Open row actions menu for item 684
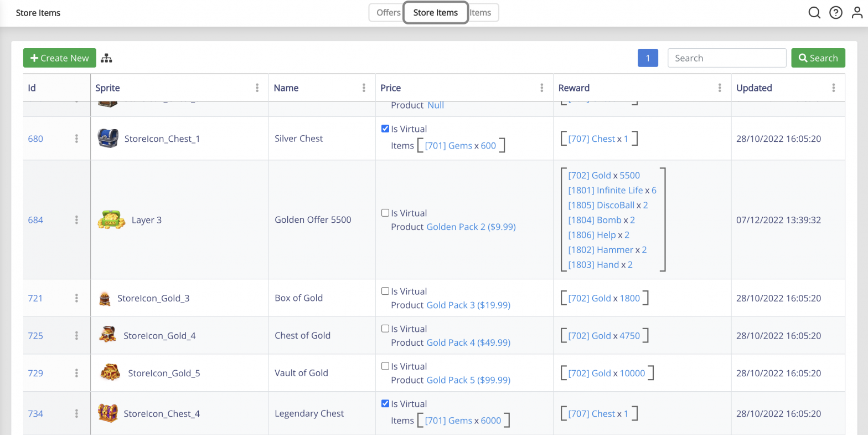This screenshot has height=435, width=868. click(76, 220)
